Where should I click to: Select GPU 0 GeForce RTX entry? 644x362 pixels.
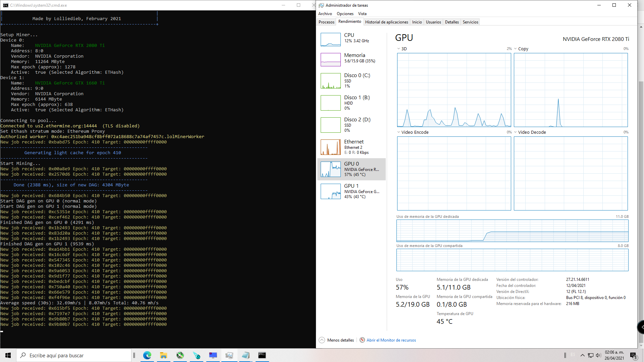click(352, 169)
